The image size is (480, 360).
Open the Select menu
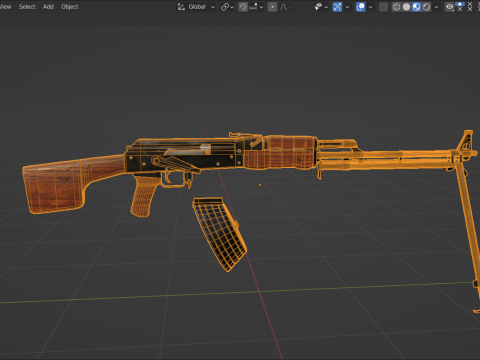click(27, 7)
